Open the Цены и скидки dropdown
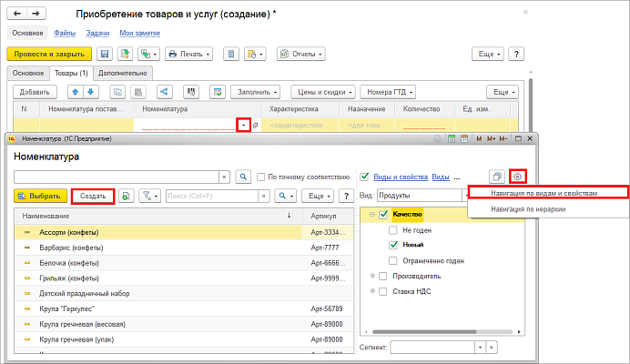This screenshot has height=364, width=630. click(x=321, y=92)
